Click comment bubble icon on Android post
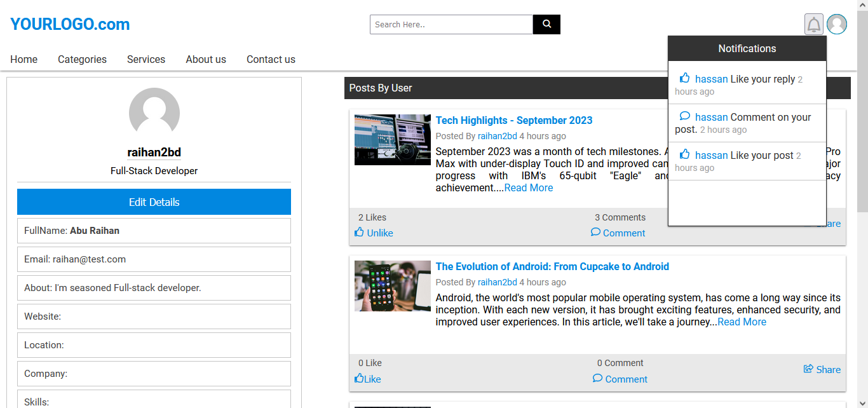868x408 pixels. 597,379
